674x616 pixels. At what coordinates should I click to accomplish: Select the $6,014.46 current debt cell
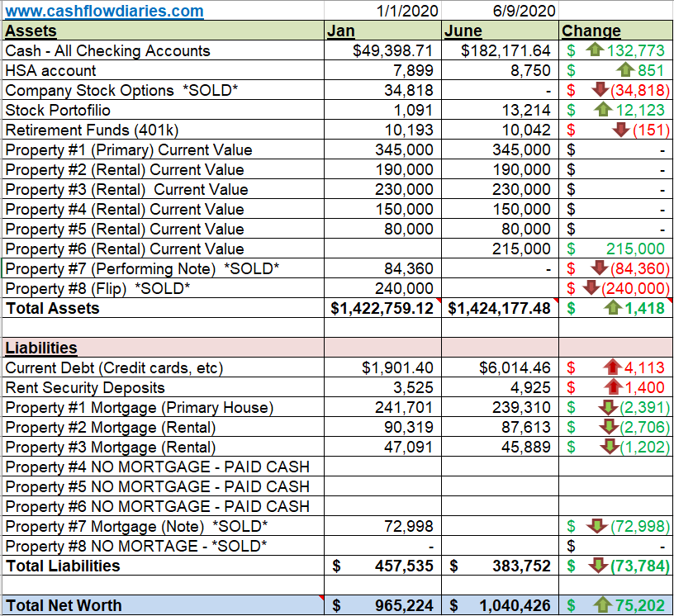(500, 367)
